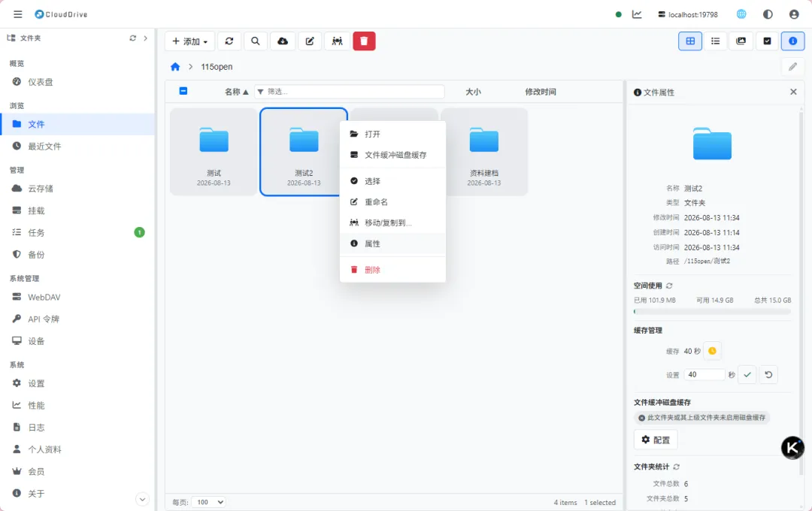812x511 pixels.
Task: Select the 资料建档 folder
Action: tap(483, 152)
